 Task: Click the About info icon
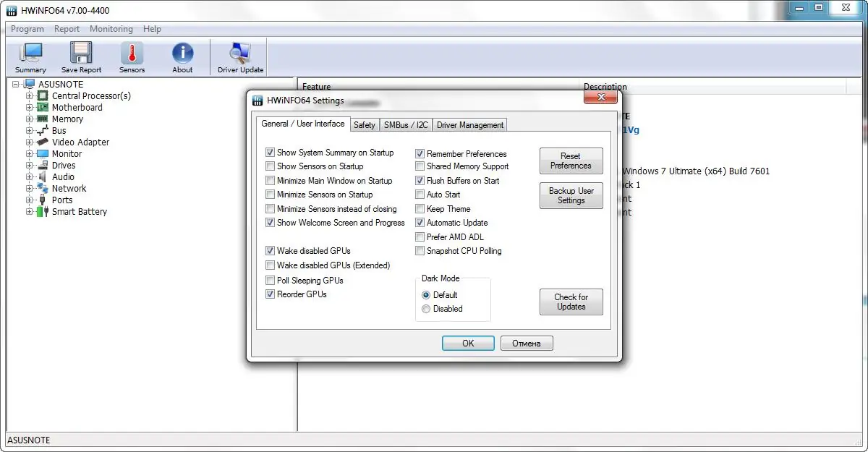click(x=182, y=54)
